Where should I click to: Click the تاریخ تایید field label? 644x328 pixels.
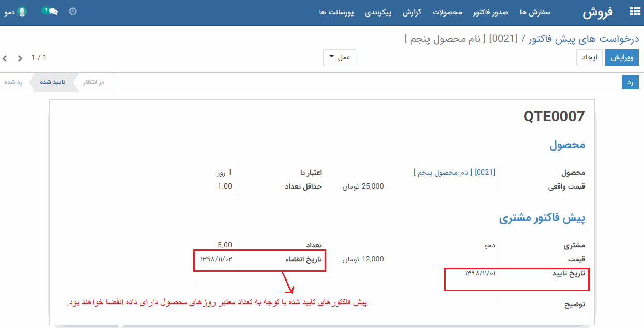[x=569, y=273]
